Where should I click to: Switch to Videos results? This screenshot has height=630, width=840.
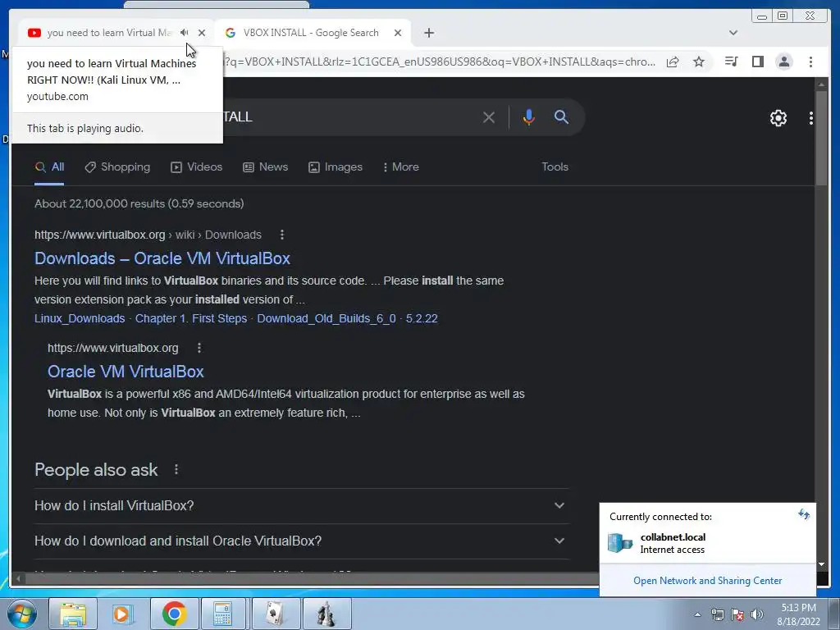click(x=196, y=167)
